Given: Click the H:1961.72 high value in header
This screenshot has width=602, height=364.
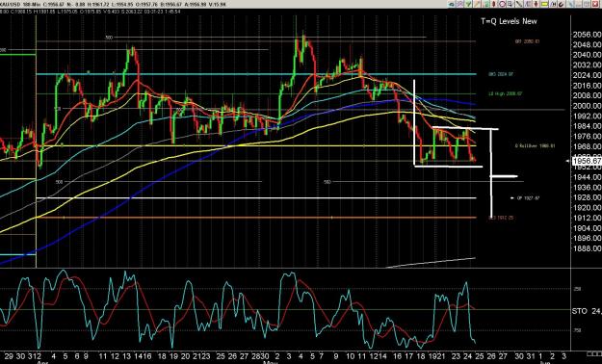Looking at the screenshot, I should pyautogui.click(x=98, y=4).
